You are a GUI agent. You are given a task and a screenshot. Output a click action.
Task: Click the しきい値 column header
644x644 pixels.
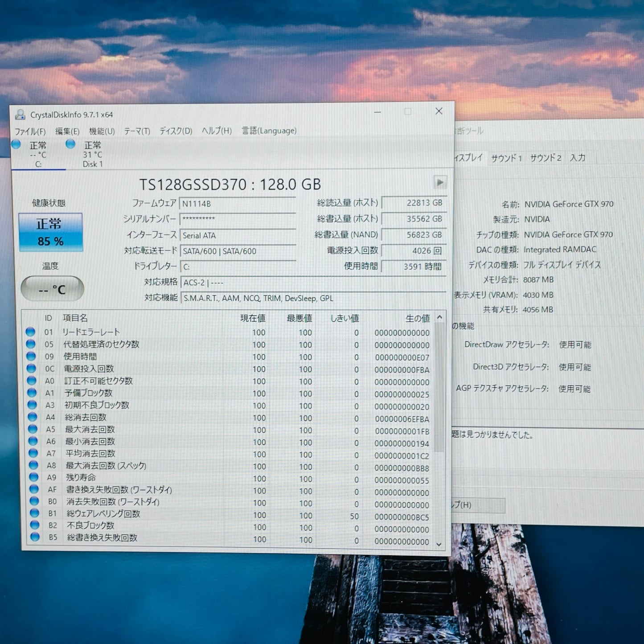coord(345,318)
